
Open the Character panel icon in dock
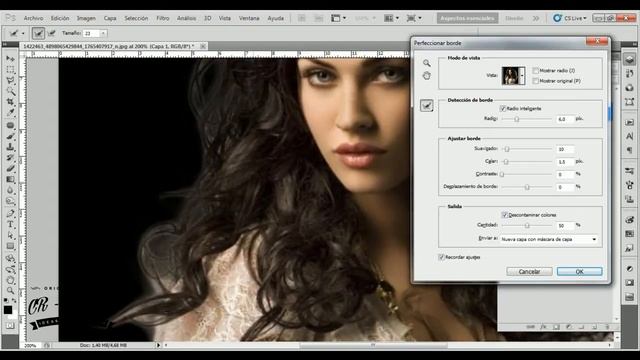click(629, 136)
